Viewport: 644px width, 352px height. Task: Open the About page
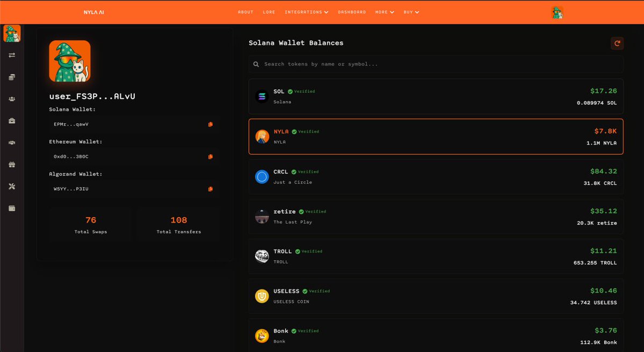(x=245, y=12)
